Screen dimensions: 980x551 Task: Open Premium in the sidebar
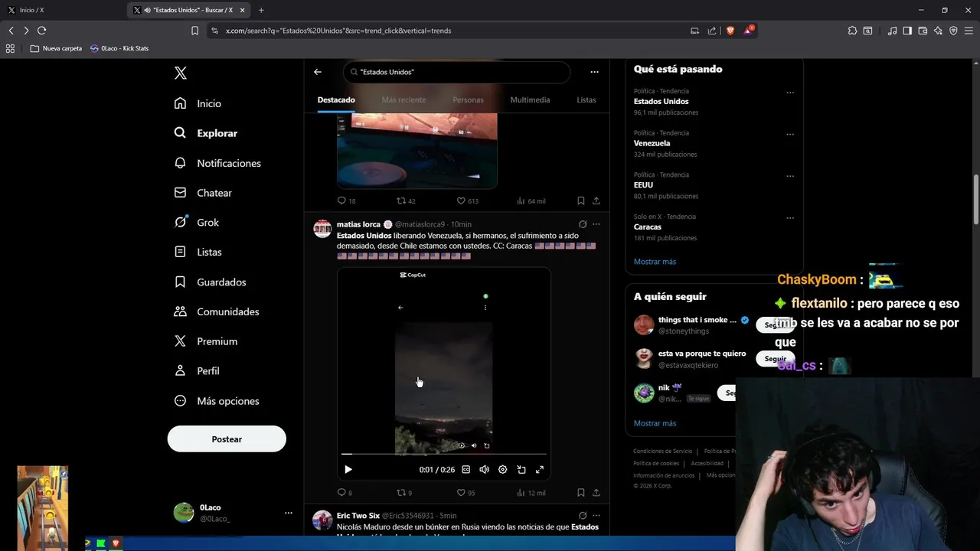206,341
